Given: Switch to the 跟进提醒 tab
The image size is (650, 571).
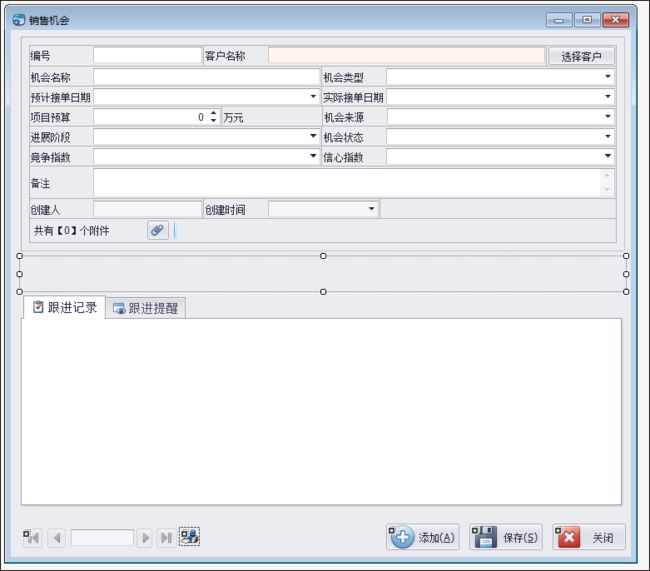Looking at the screenshot, I should (146, 308).
